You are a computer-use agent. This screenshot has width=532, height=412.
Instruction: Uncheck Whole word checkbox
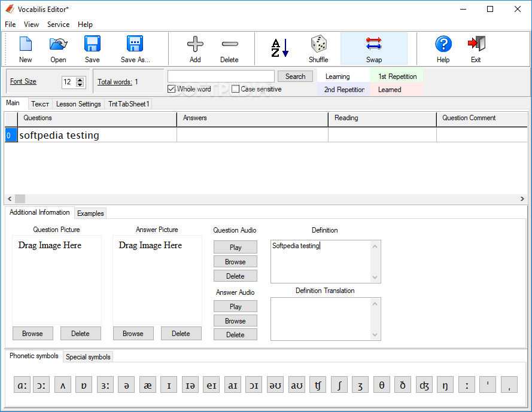pos(171,89)
